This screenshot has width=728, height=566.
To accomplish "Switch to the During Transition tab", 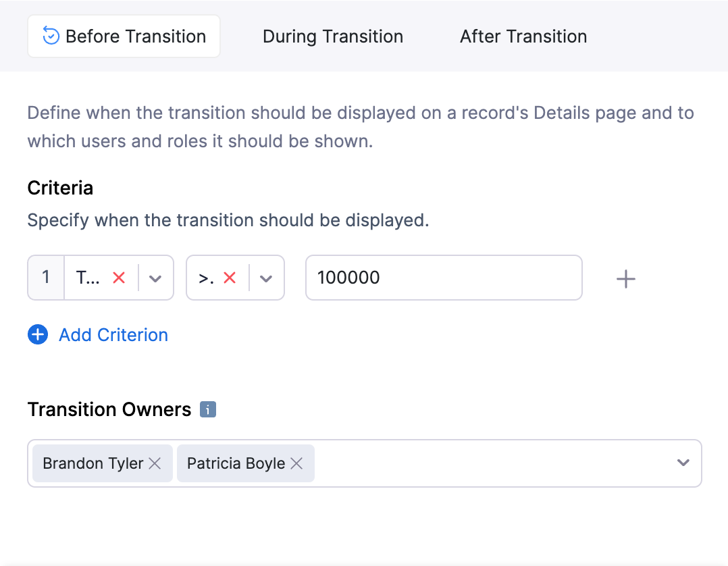I will [332, 36].
